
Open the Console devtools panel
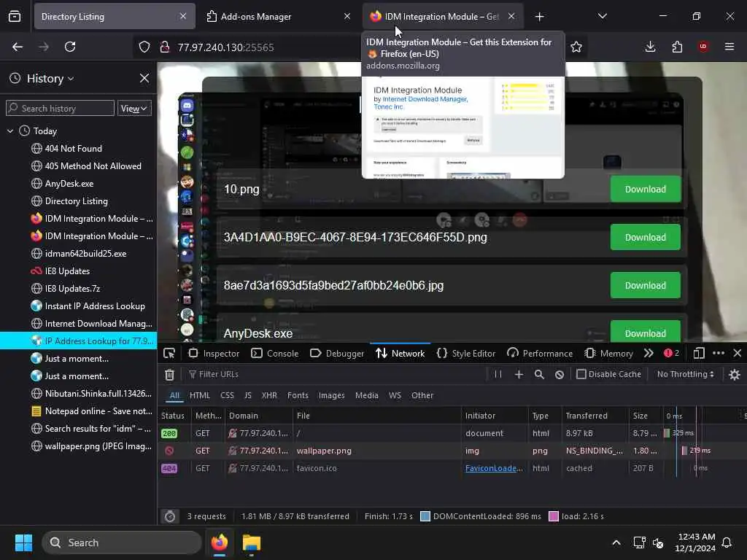(x=275, y=354)
